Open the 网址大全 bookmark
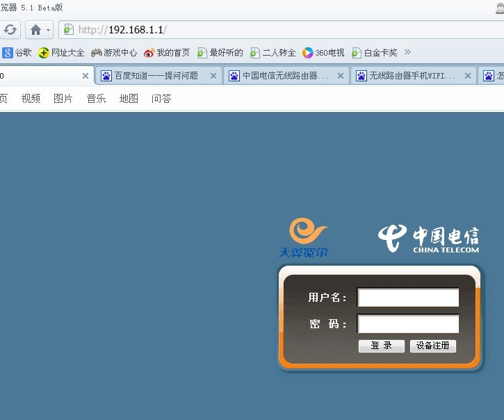Screen dimensions: 504x420 (61, 52)
